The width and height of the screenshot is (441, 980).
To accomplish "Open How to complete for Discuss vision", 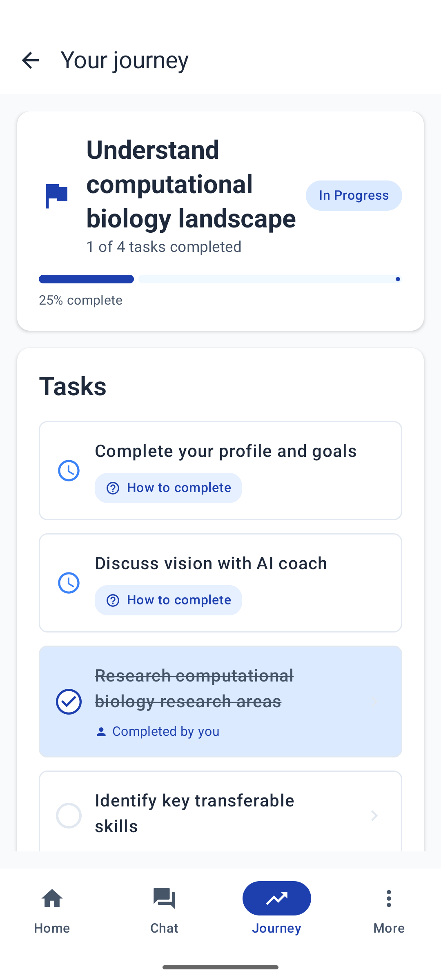I will [168, 600].
